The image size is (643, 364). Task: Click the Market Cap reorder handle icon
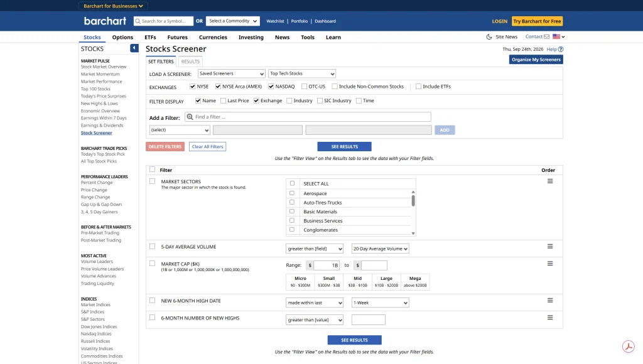coord(550,264)
